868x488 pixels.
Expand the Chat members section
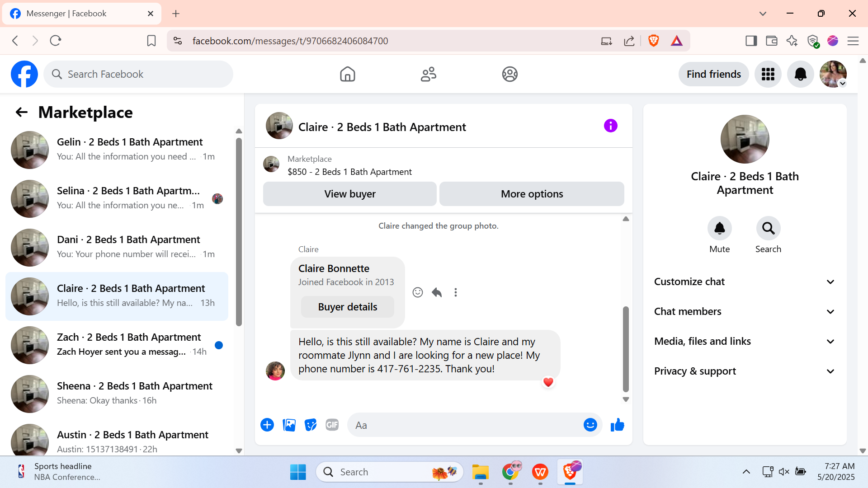(x=744, y=311)
